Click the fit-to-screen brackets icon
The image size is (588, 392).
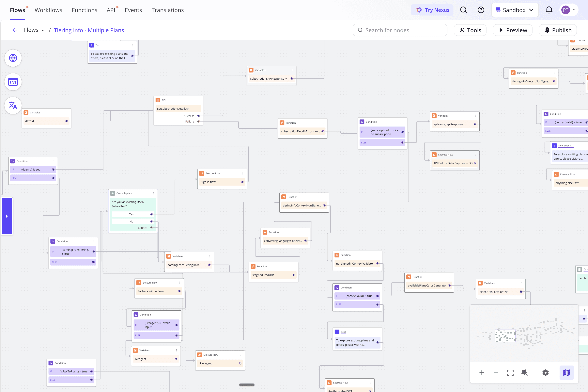point(510,372)
